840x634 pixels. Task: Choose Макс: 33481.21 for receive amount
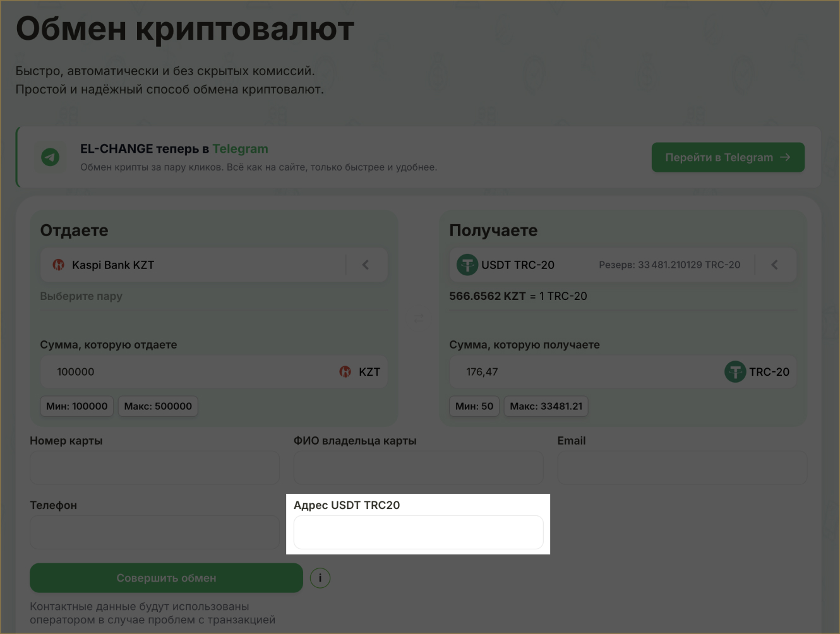tap(546, 406)
